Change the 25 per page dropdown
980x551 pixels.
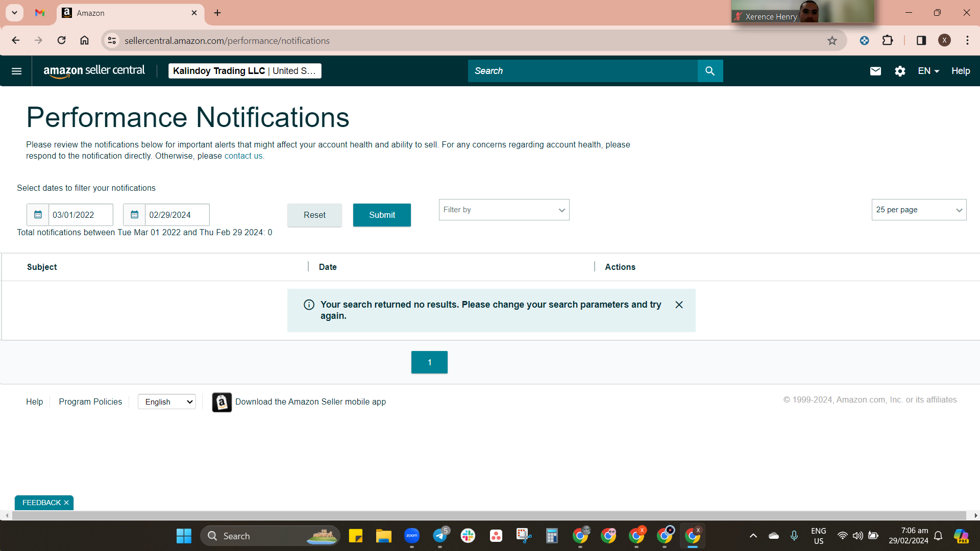tap(919, 210)
